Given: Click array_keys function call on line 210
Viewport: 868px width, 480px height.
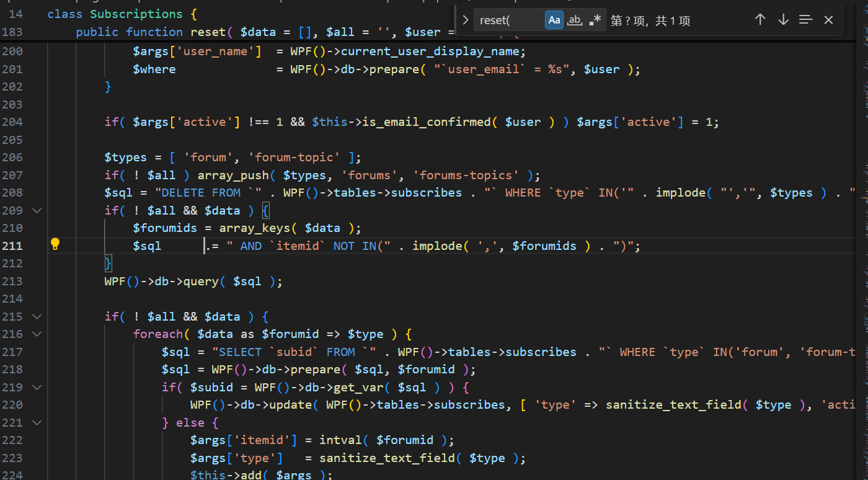Looking at the screenshot, I should click(x=255, y=228).
